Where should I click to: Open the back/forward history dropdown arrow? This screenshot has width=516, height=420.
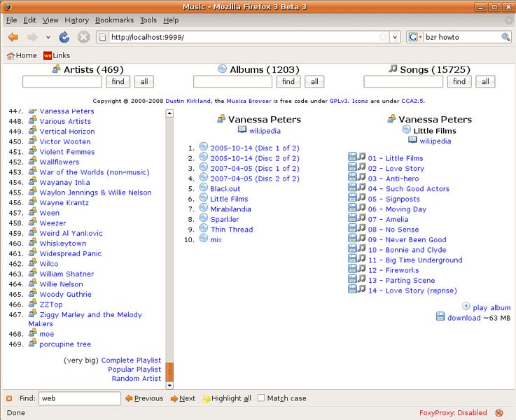pyautogui.click(x=48, y=37)
